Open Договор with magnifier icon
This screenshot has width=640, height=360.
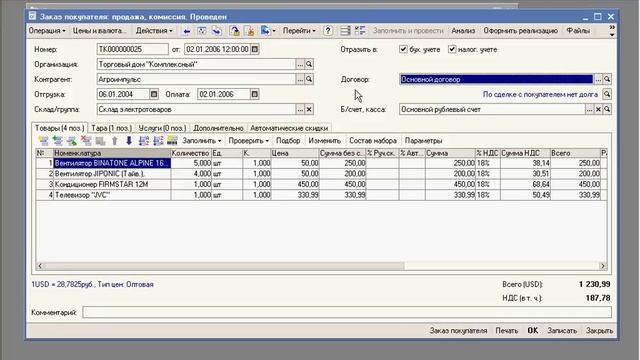(607, 79)
